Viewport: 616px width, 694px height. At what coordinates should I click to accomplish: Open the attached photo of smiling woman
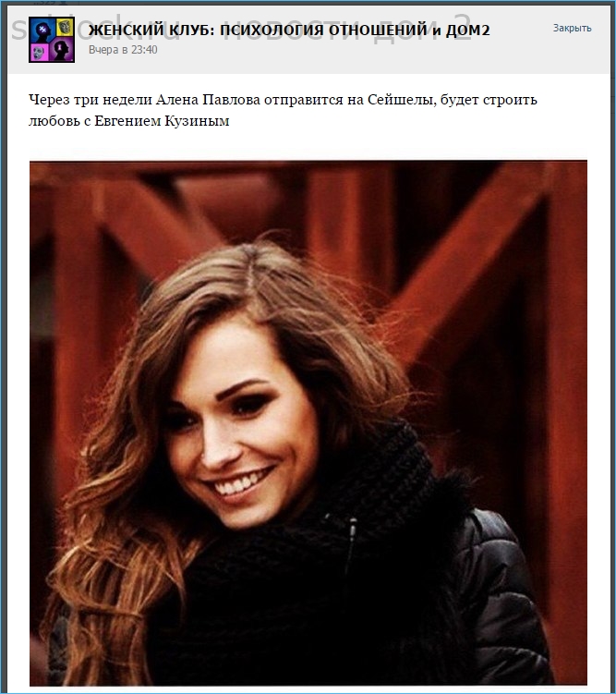(x=308, y=422)
